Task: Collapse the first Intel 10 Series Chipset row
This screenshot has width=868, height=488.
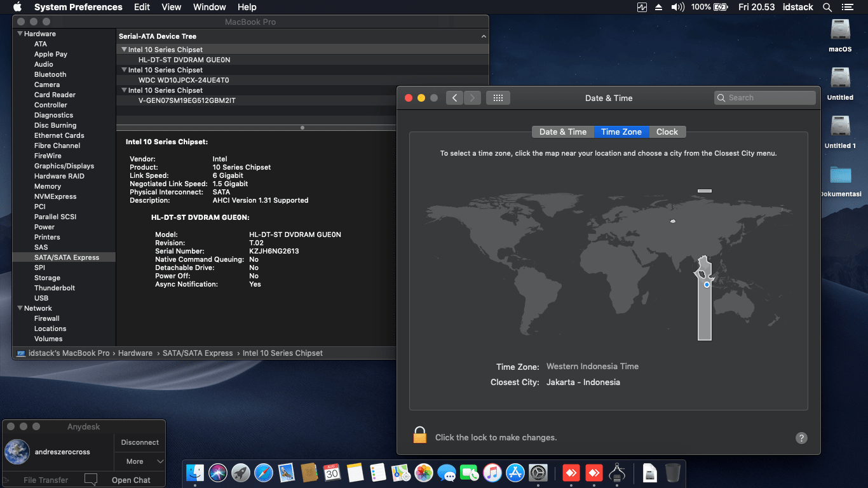Action: 124,50
